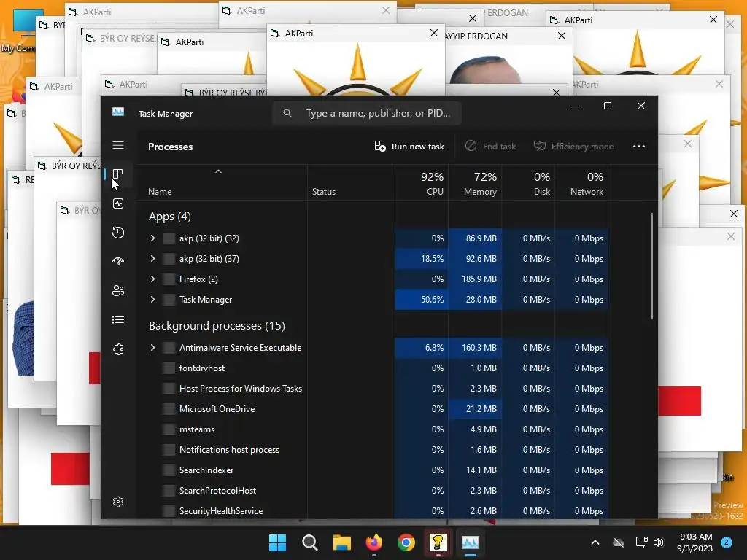Show hidden system tray icons
Viewport: 747px width, 560px height.
click(595, 542)
